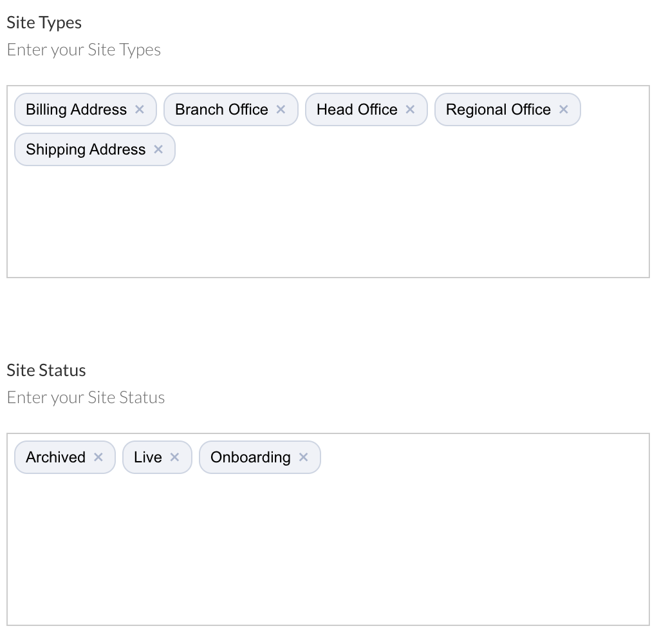659x644 pixels.
Task: Remove the Archived site status tag
Action: tap(98, 457)
